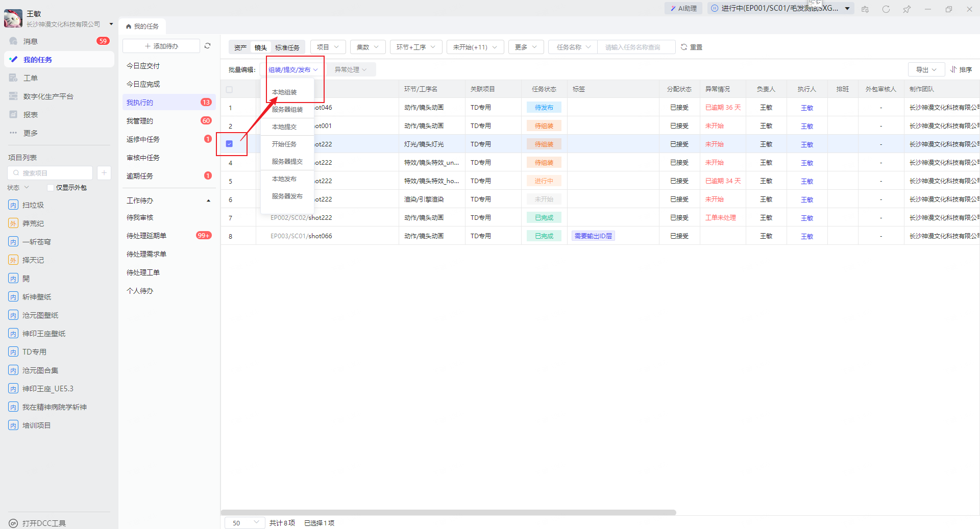The width and height of the screenshot is (980, 529).
Task: Open the AI助理 assistant
Action: [x=683, y=8]
